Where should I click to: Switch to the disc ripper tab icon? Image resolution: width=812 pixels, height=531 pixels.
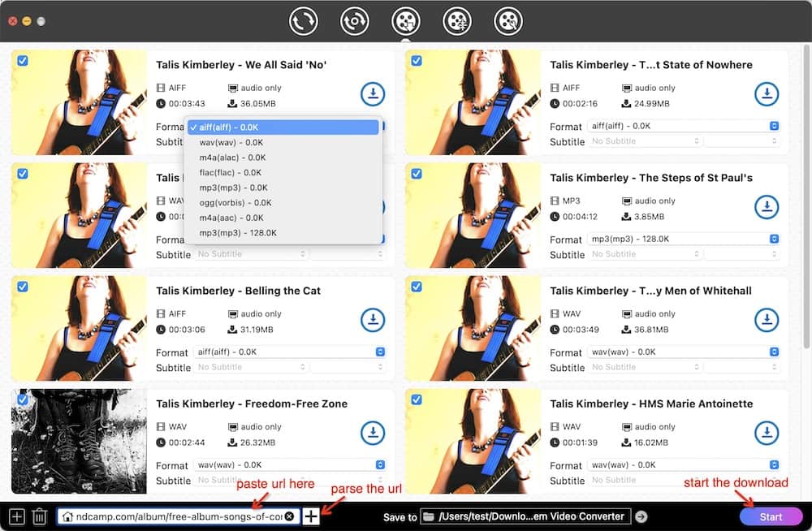(354, 21)
